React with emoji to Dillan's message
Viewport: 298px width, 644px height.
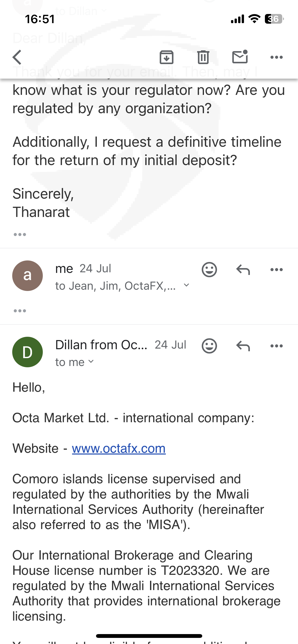click(209, 346)
